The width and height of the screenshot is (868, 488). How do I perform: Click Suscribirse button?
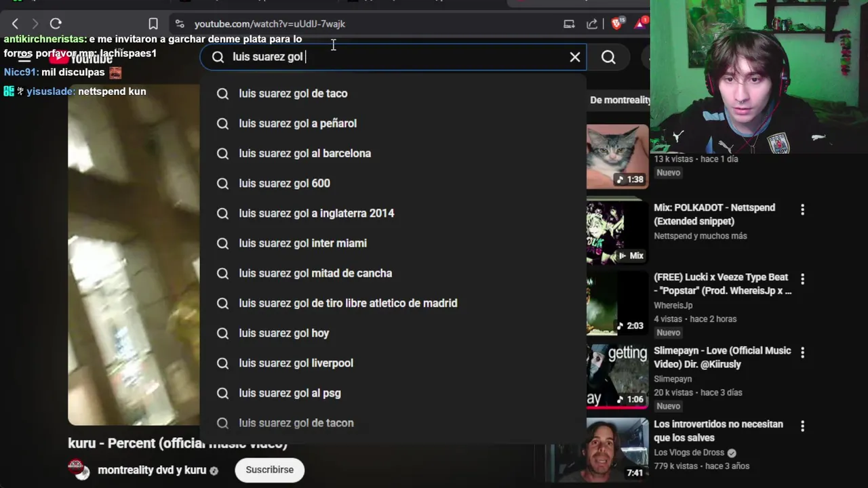pos(269,470)
